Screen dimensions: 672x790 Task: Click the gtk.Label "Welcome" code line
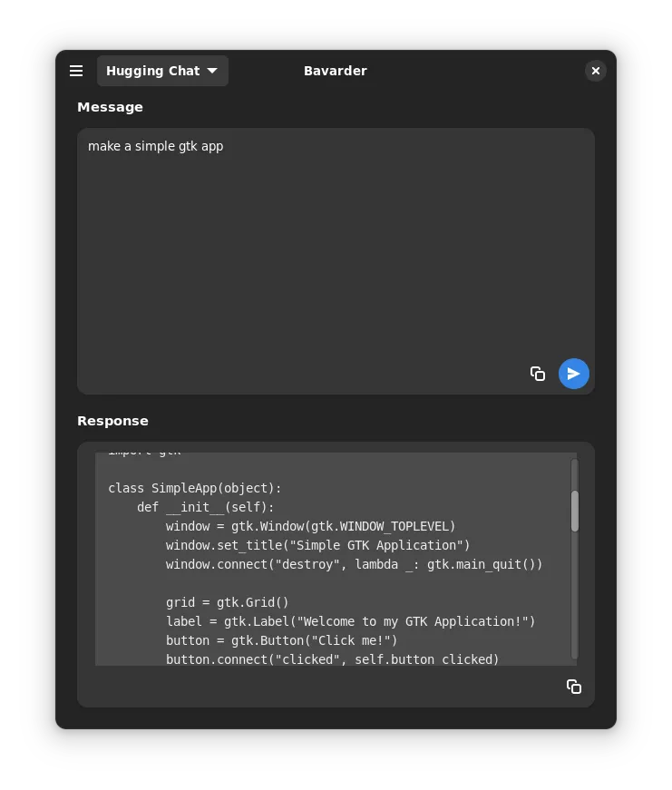click(350, 621)
